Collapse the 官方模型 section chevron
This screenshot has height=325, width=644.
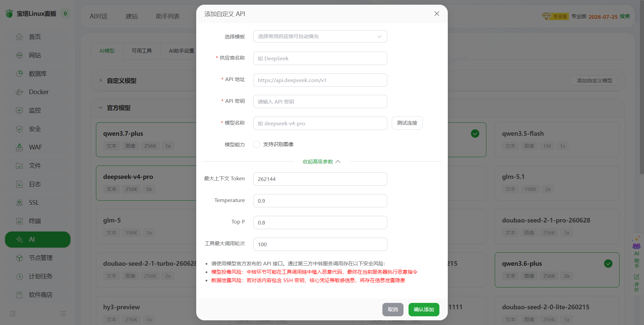(100, 108)
